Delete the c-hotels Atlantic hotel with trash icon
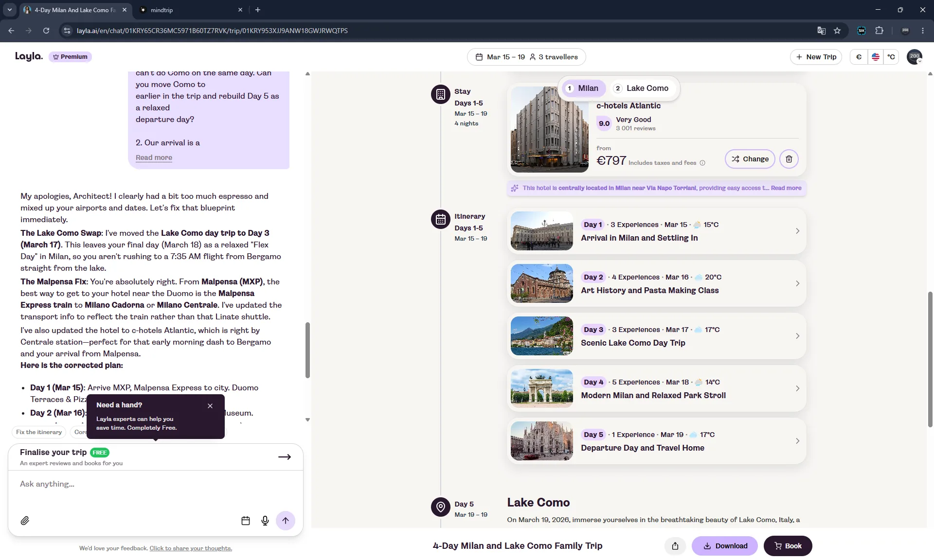Image resolution: width=934 pixels, height=560 pixels. tap(789, 159)
